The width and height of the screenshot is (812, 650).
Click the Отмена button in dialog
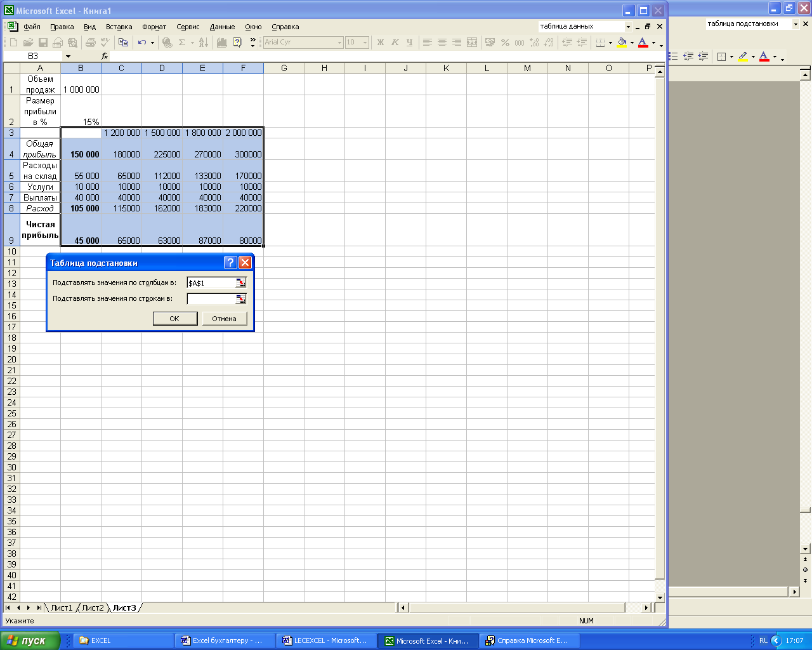pos(225,319)
